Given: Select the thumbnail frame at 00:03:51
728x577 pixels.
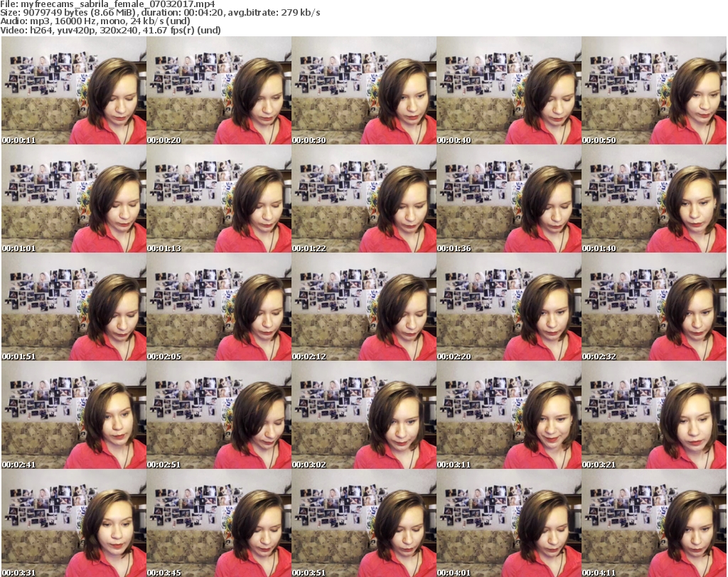Looking at the screenshot, I should (364, 523).
